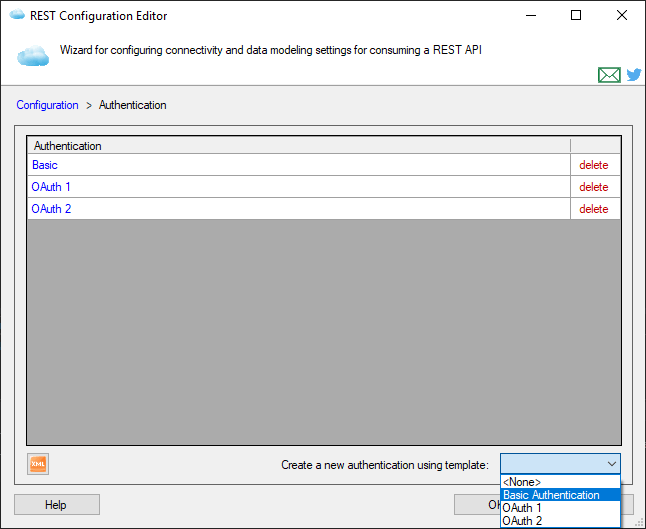Image resolution: width=646 pixels, height=529 pixels.
Task: Open the Basic authentication entry
Action: click(x=45, y=165)
